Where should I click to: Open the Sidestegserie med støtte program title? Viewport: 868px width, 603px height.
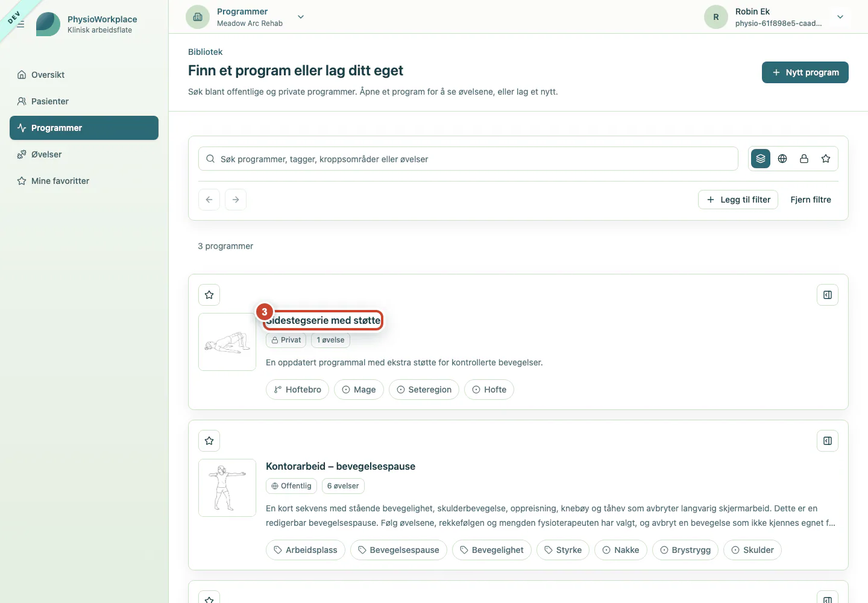323,320
